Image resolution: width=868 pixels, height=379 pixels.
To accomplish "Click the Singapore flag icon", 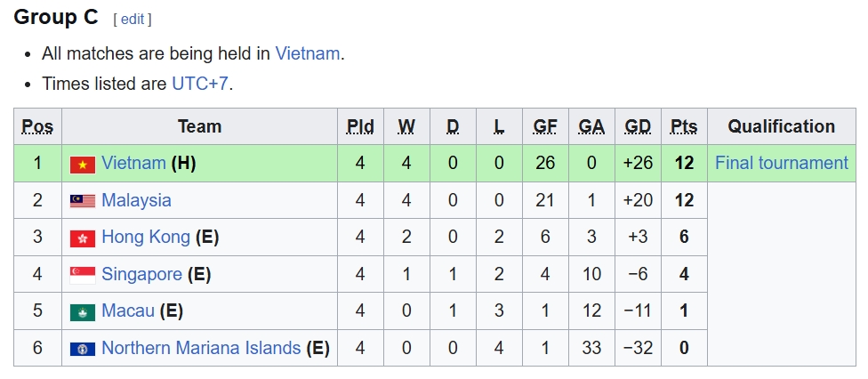I will pos(83,275).
